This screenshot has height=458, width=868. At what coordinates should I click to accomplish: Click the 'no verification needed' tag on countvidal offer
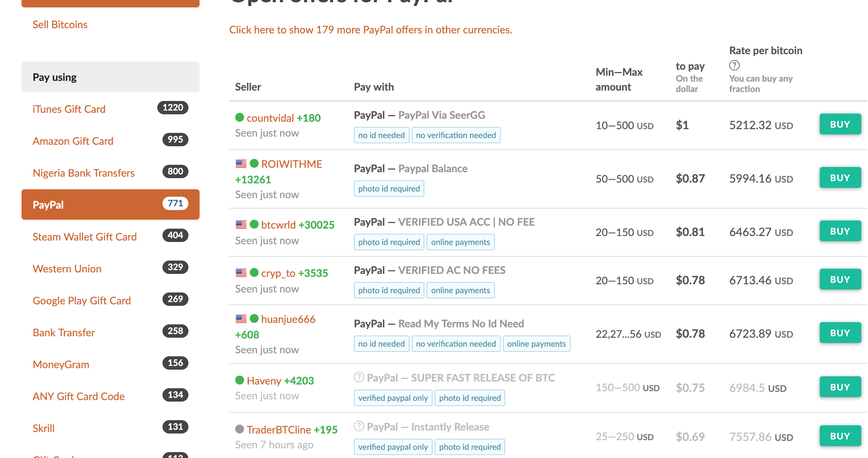pyautogui.click(x=456, y=135)
